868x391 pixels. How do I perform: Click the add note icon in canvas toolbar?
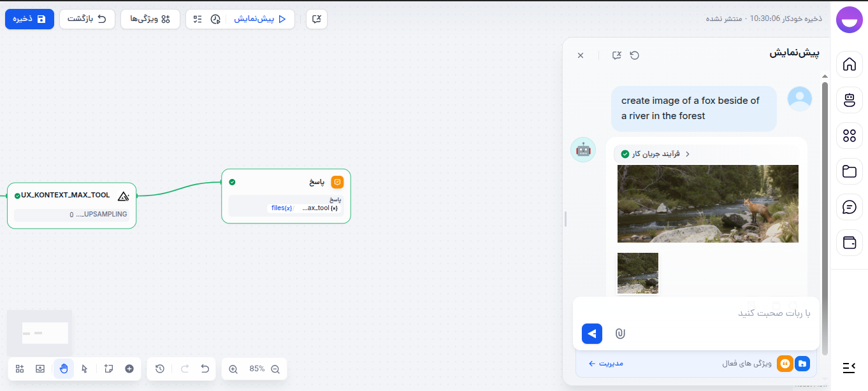pos(108,369)
